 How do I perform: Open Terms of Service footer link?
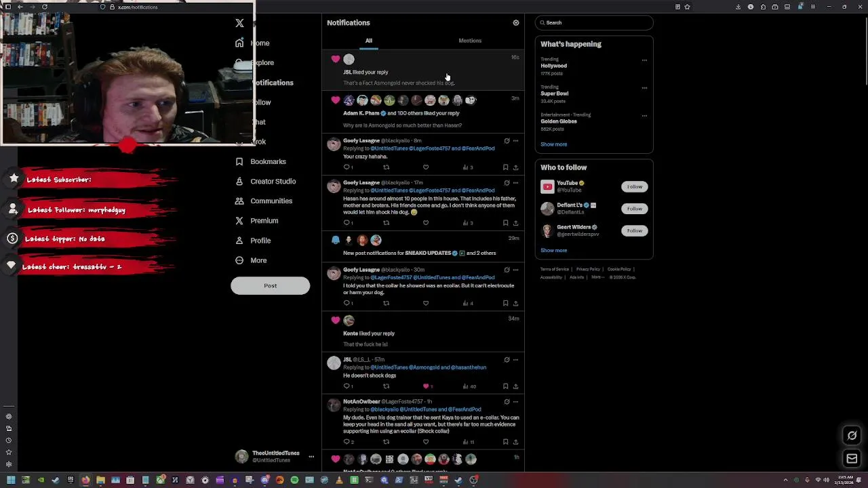click(555, 270)
